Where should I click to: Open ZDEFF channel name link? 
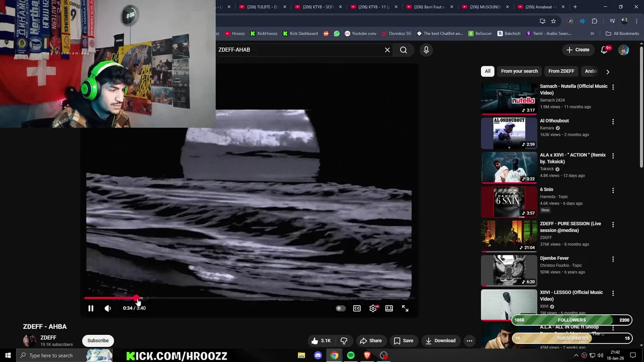tap(48, 338)
